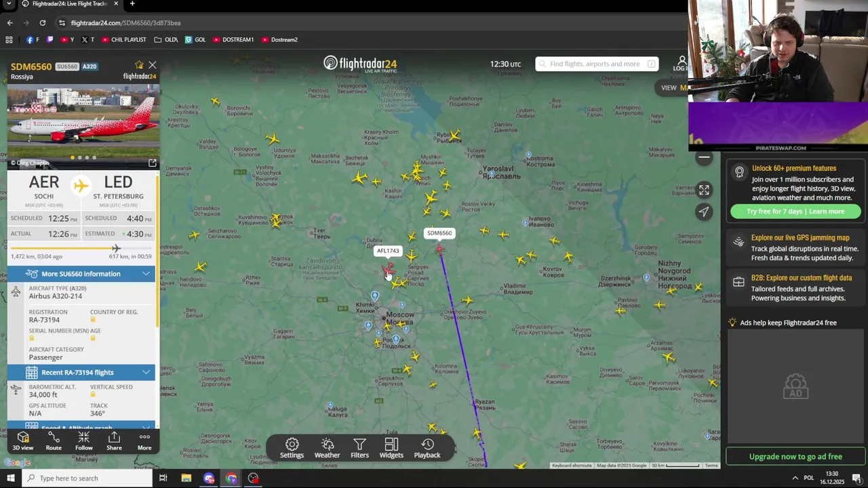Open the Filters funnel tool
868x488 pixels.
(359, 448)
